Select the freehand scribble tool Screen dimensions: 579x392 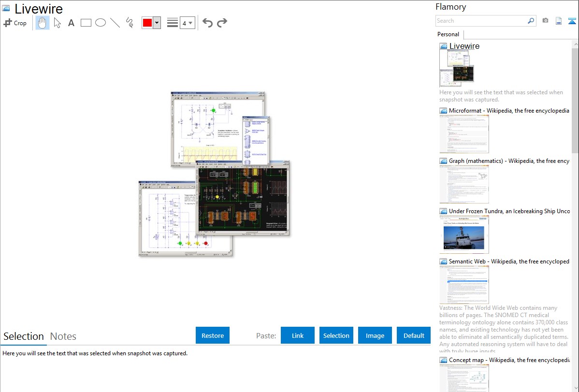click(x=130, y=23)
